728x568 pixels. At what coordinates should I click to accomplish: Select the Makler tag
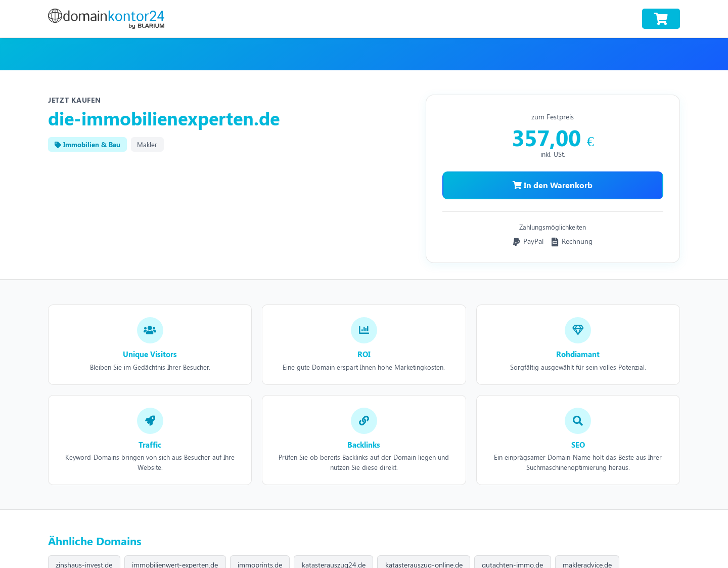tap(147, 145)
